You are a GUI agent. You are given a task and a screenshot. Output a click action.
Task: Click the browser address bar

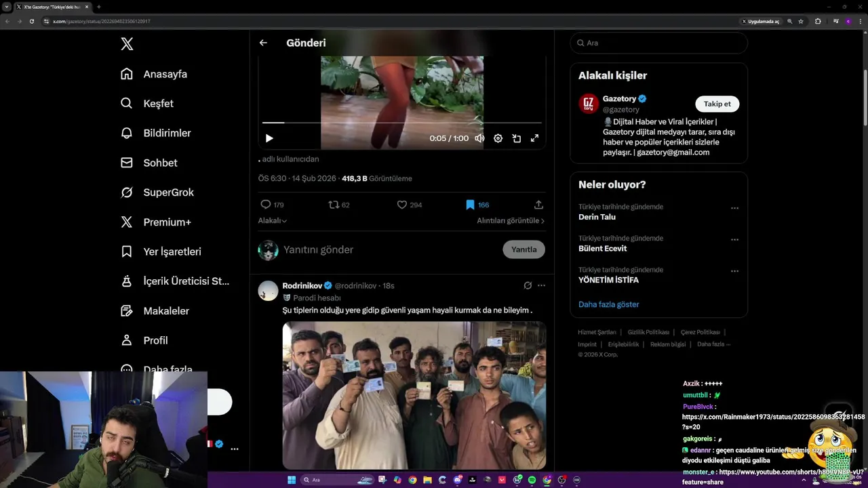393,21
